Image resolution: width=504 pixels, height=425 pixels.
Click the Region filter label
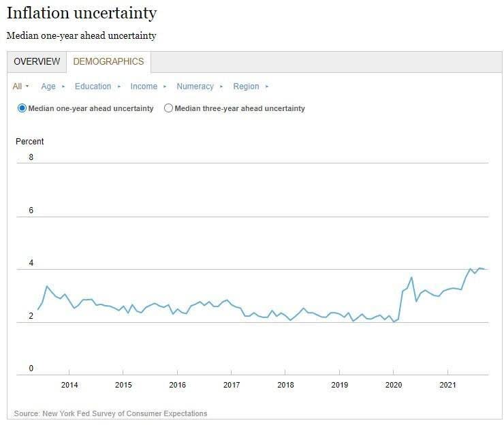[246, 86]
